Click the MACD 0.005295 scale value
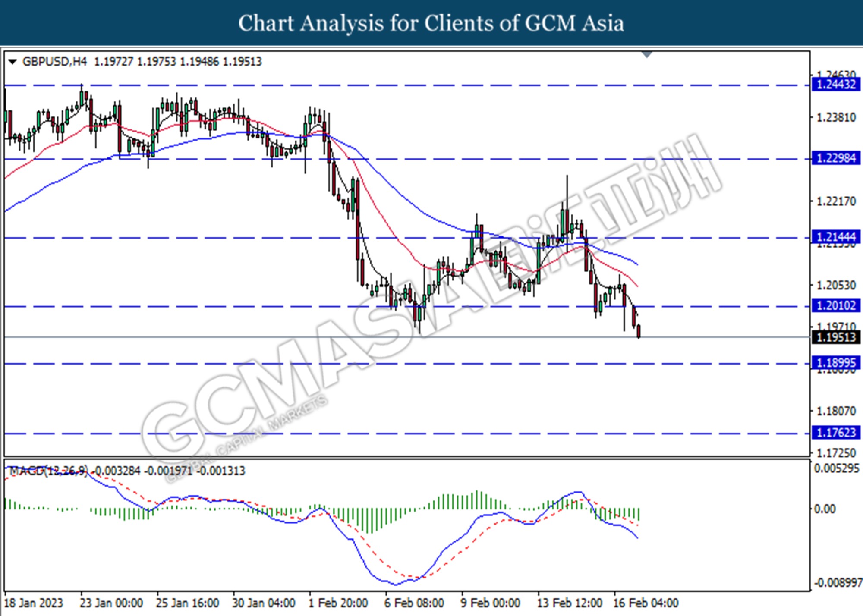The image size is (863, 616). [836, 468]
